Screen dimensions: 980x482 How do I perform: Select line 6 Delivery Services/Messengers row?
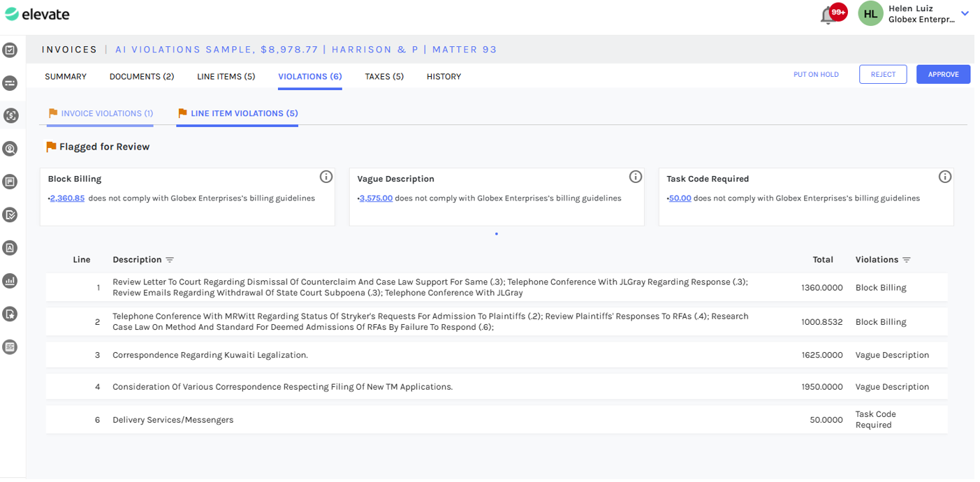(x=173, y=420)
